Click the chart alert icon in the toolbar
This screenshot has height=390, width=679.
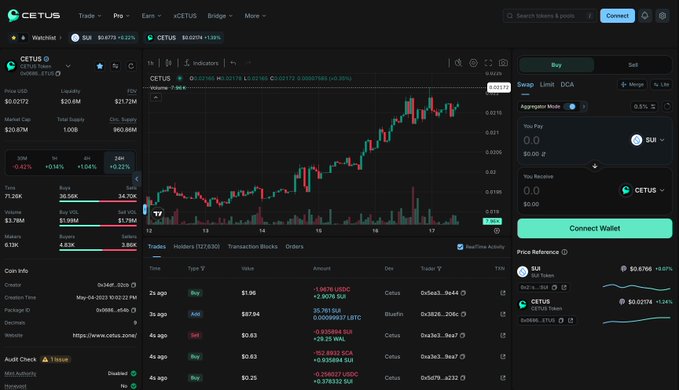pos(458,63)
